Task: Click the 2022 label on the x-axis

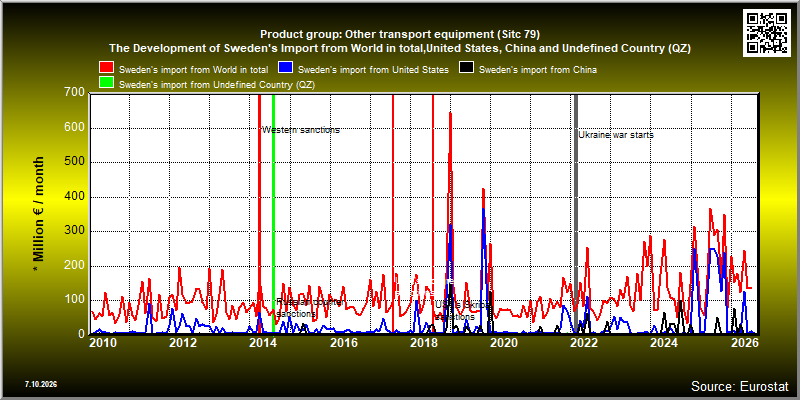Action: tap(583, 342)
